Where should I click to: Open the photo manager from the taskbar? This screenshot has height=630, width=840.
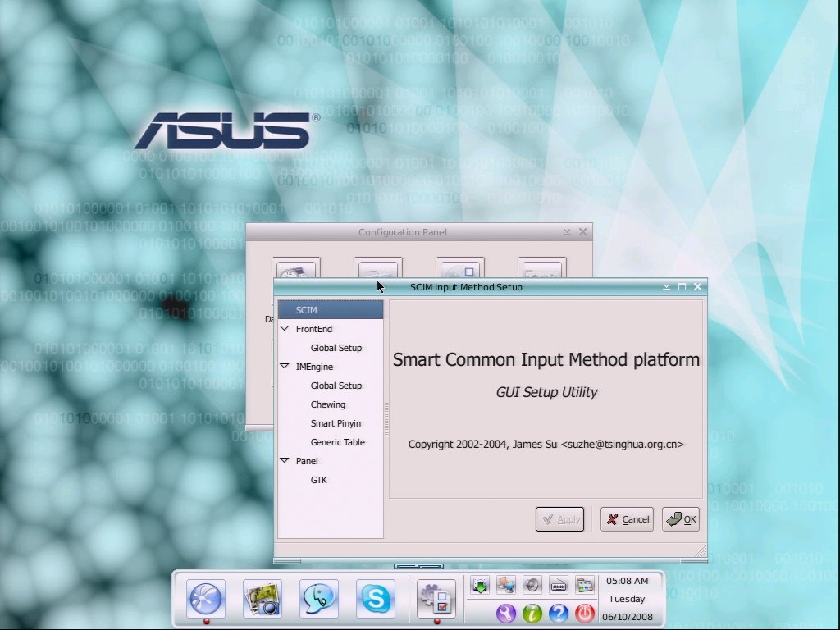(262, 599)
